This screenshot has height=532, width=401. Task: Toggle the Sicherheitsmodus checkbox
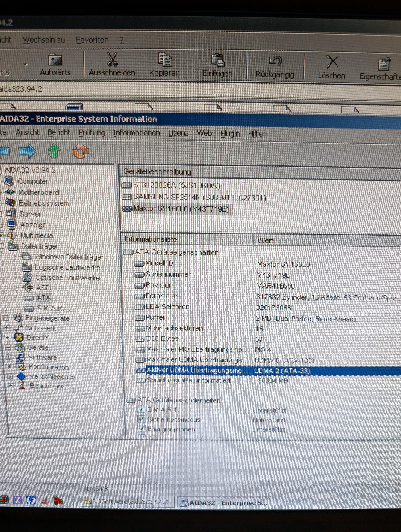141,419
